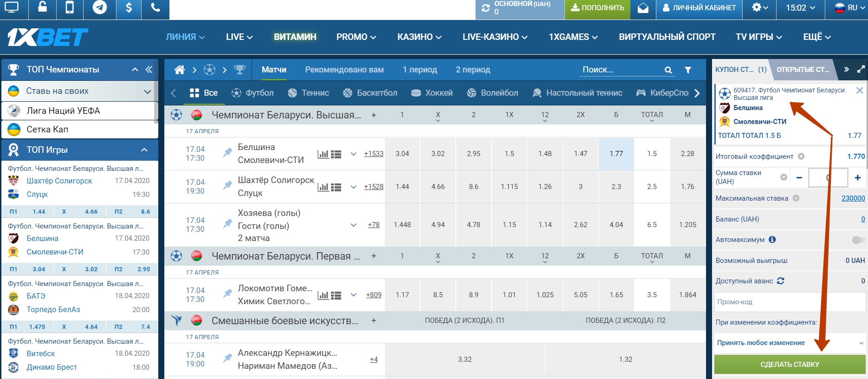Open the Telegram icon in top bar
Image resolution: width=868 pixels, height=379 pixels.
pyautogui.click(x=99, y=7)
